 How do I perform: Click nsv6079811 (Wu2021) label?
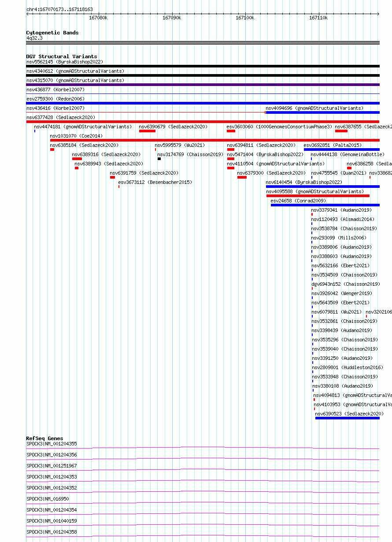[337, 312]
